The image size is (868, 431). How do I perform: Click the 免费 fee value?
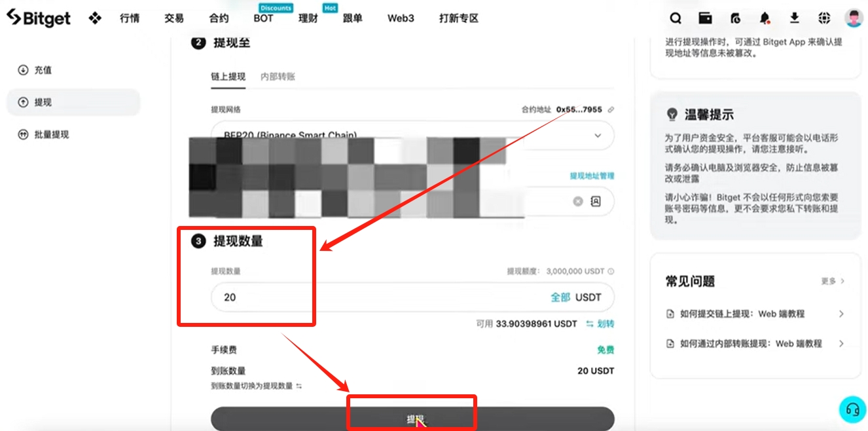click(606, 350)
